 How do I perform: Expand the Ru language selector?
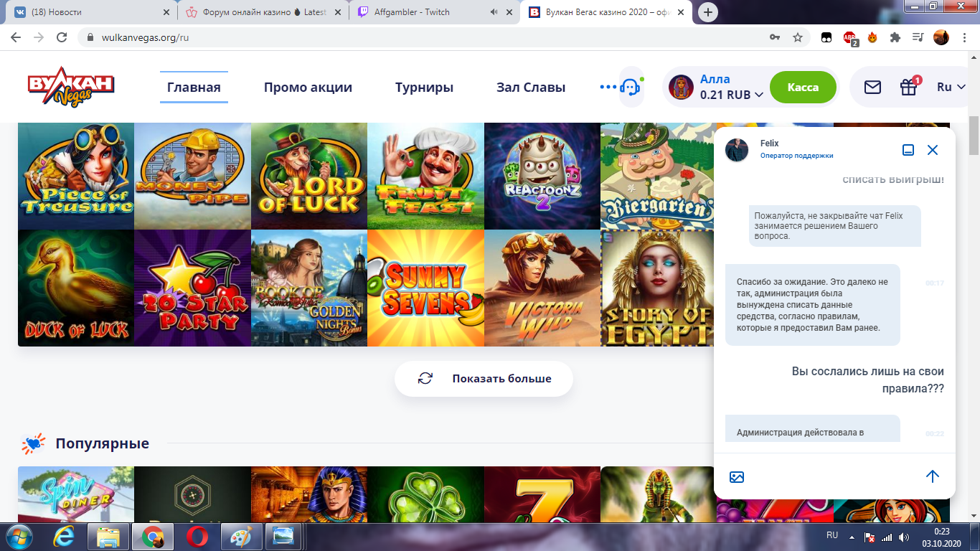pyautogui.click(x=951, y=87)
